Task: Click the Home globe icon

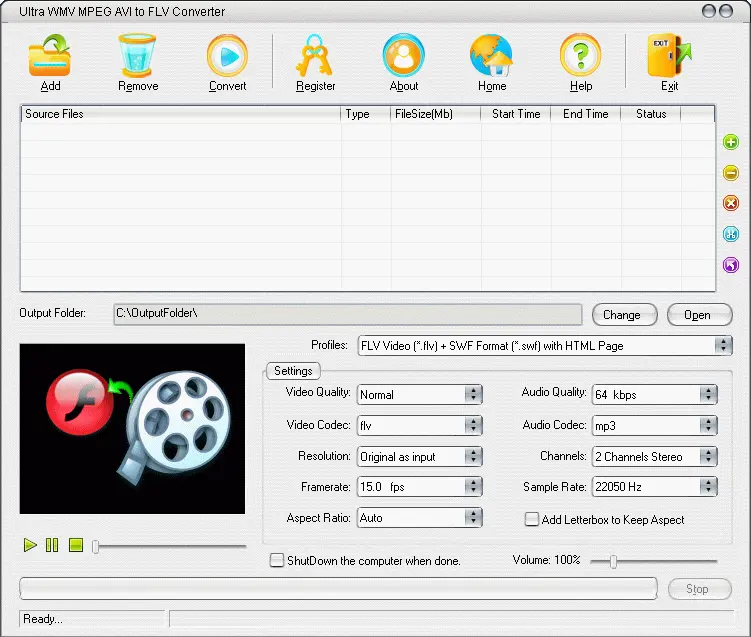Action: pos(492,56)
